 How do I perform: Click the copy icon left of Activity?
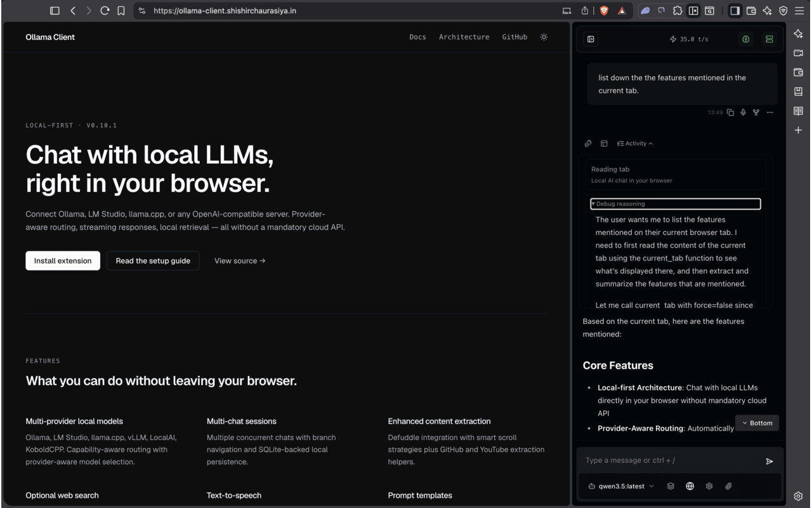(588, 144)
